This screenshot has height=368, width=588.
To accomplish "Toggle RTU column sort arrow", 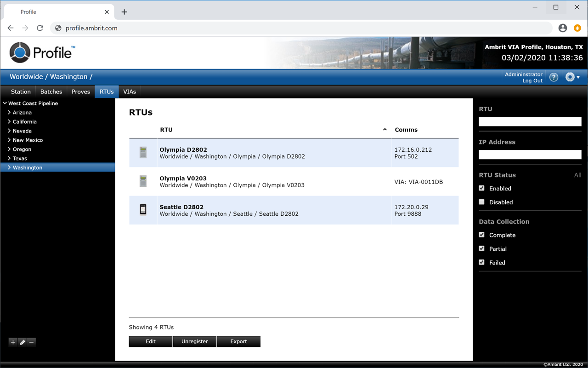I will pos(384,130).
